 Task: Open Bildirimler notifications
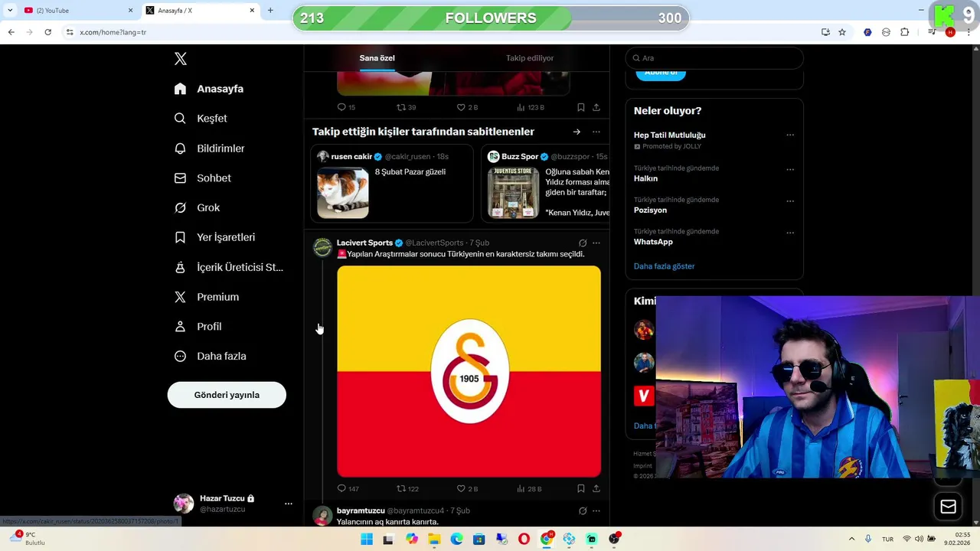209,148
